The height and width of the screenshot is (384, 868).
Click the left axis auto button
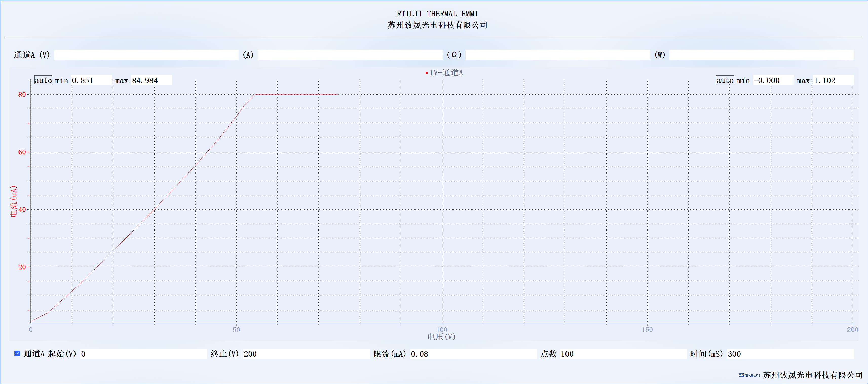coord(43,80)
